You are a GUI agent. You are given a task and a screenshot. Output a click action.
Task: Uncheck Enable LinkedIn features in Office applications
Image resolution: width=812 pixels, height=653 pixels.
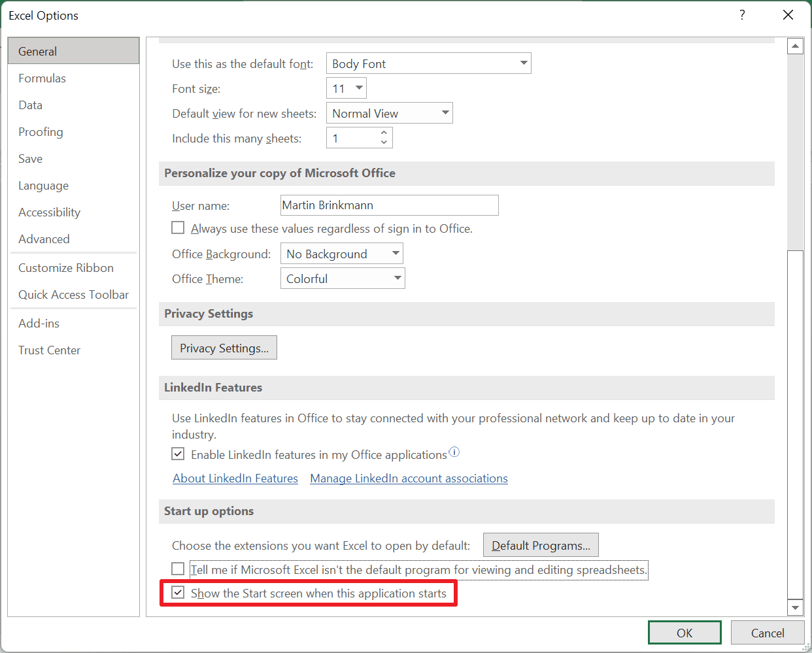click(178, 453)
